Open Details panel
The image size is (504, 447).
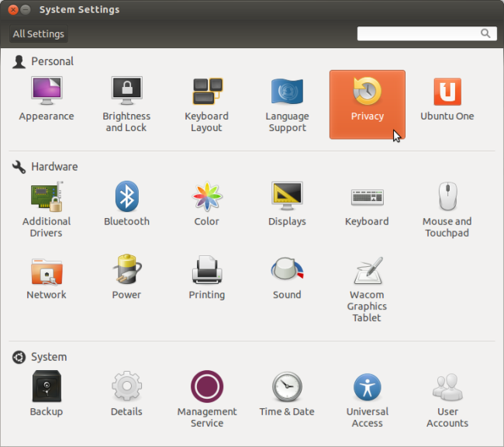[126, 394]
